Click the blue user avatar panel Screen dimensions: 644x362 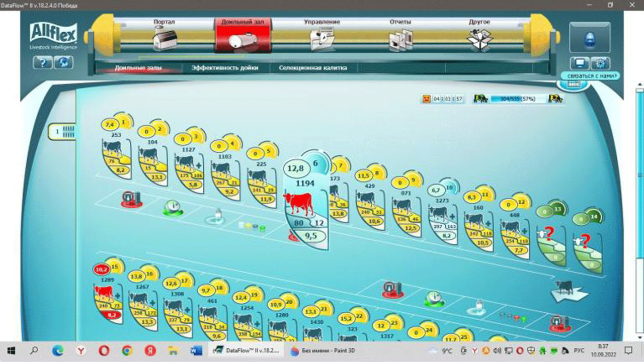590,38
